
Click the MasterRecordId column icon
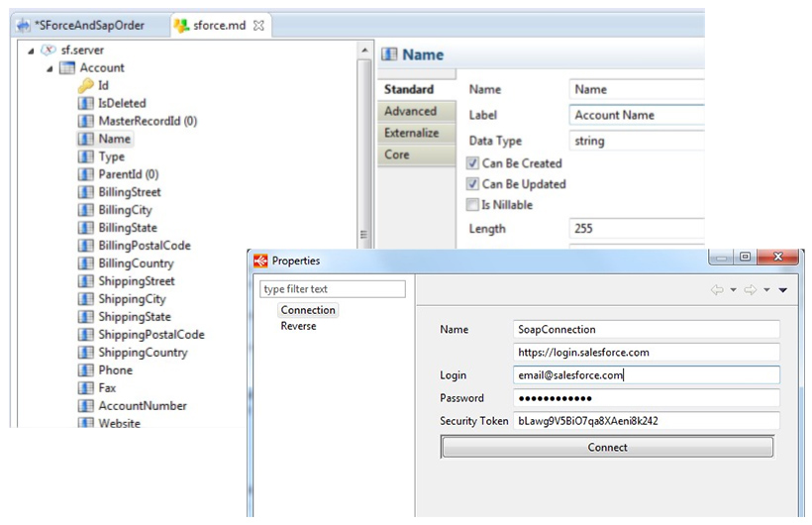point(85,121)
